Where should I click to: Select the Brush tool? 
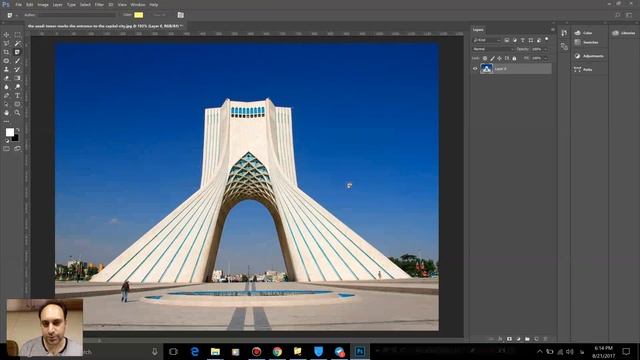[x=17, y=61]
